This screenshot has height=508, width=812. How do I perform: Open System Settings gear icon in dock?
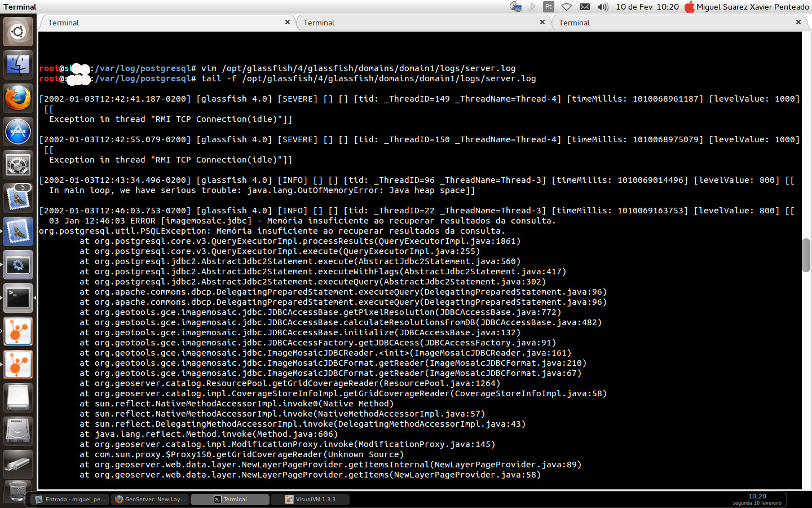[x=18, y=165]
